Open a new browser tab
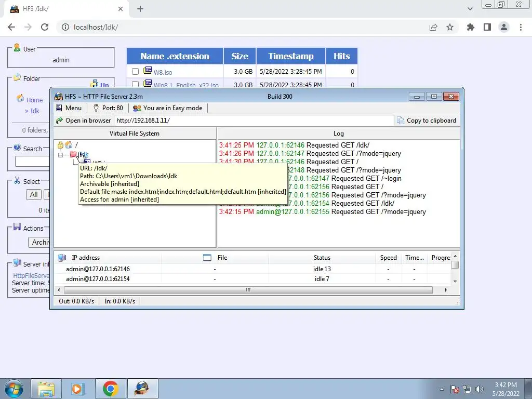The width and height of the screenshot is (532, 399). (140, 9)
